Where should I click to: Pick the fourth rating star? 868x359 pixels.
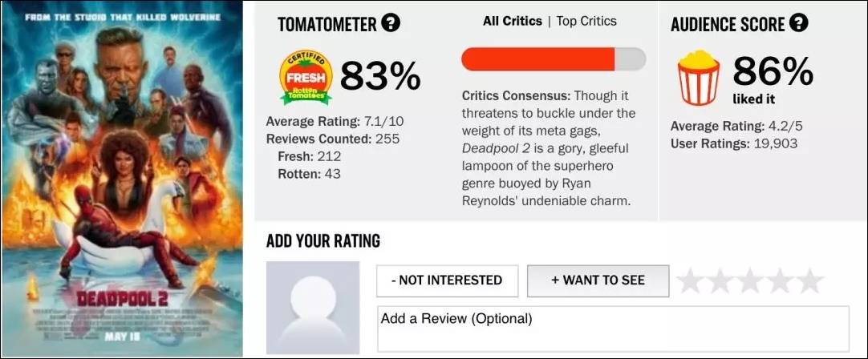click(780, 280)
